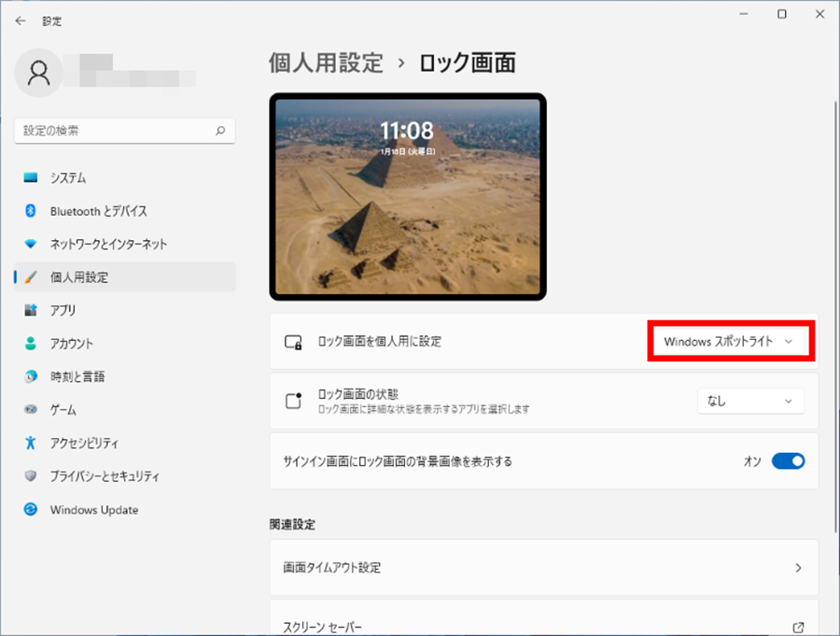Click the Windows Update icon
Viewport: 840px width, 636px height.
coord(31,510)
